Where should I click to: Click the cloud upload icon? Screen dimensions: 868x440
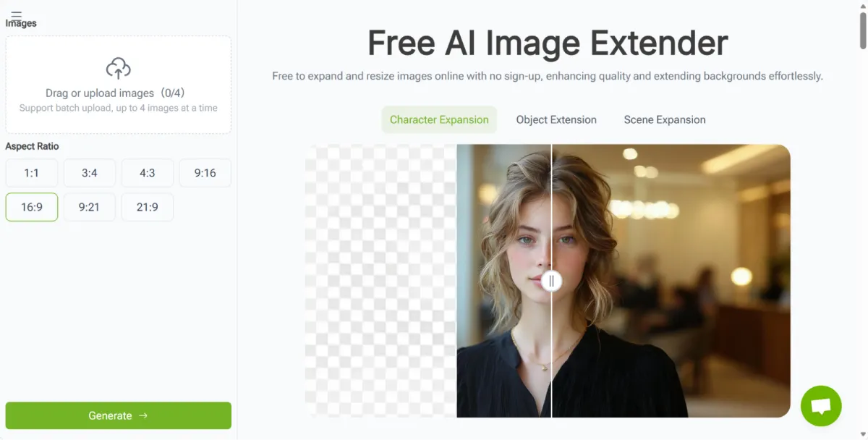[x=118, y=69]
